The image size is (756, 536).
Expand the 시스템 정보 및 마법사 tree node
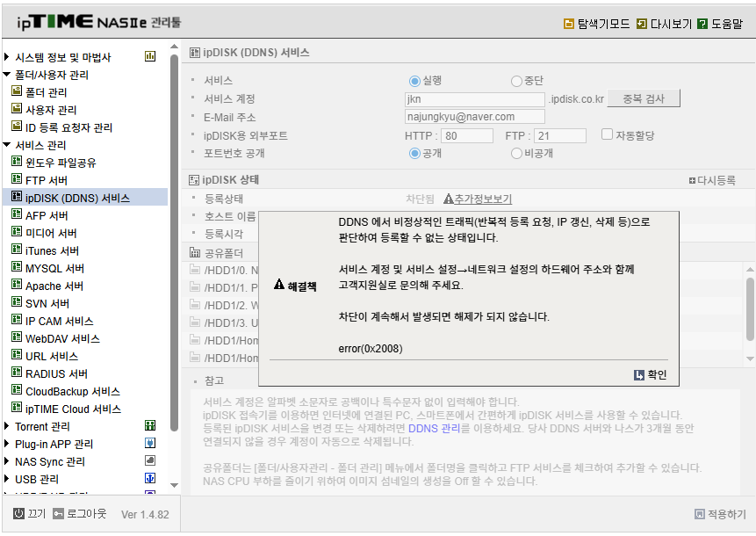click(7, 57)
